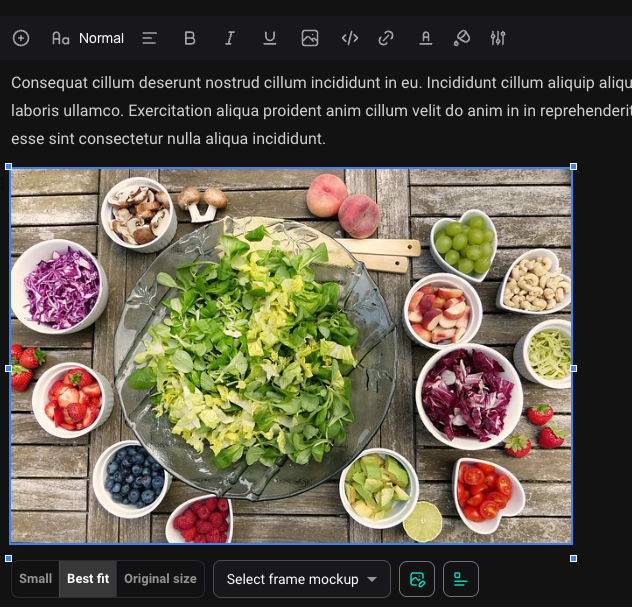This screenshot has height=607, width=632.
Task: Open the highlight fill color tool
Action: (x=461, y=38)
